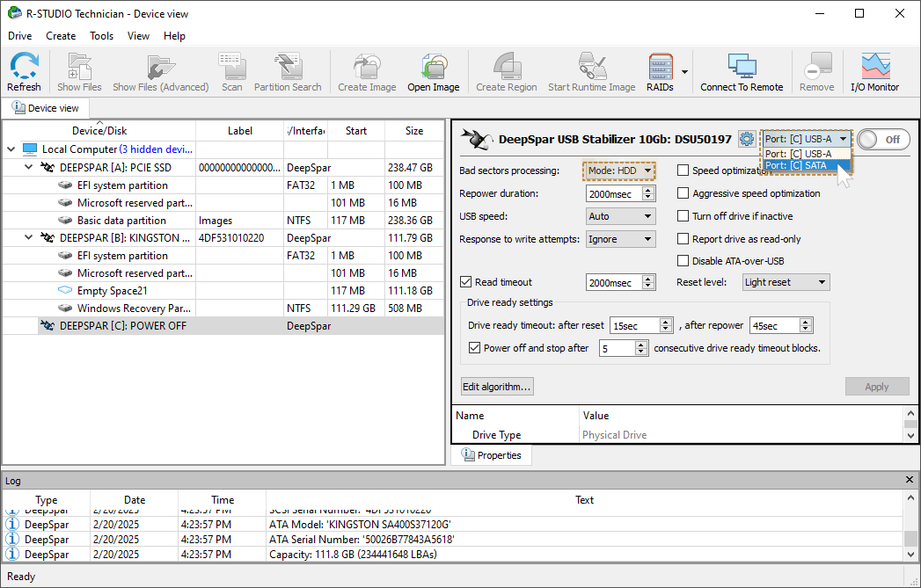Click DEEPSPAR [C] POWER OFF device icon
Image resolution: width=921 pixels, height=588 pixels.
[x=48, y=326]
